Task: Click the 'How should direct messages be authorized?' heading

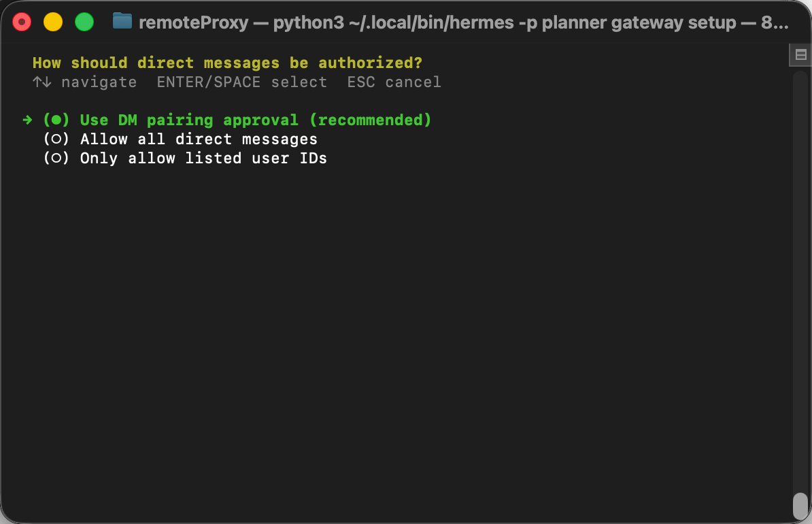Action: pyautogui.click(x=227, y=63)
